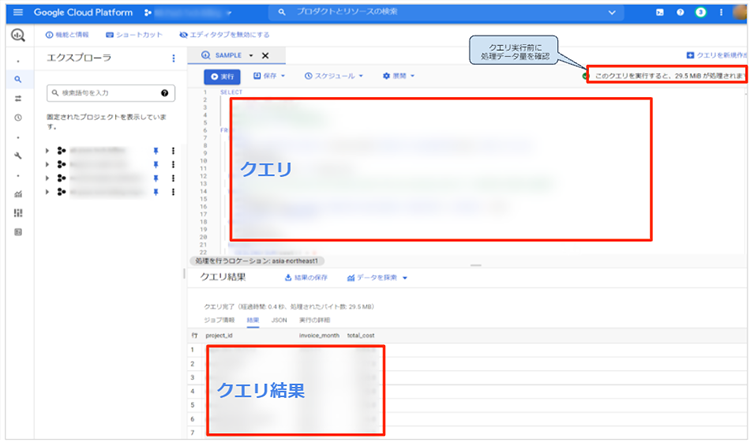Close the SAMPLE query tab
Viewport: 750px width, 441px height.
(265, 55)
